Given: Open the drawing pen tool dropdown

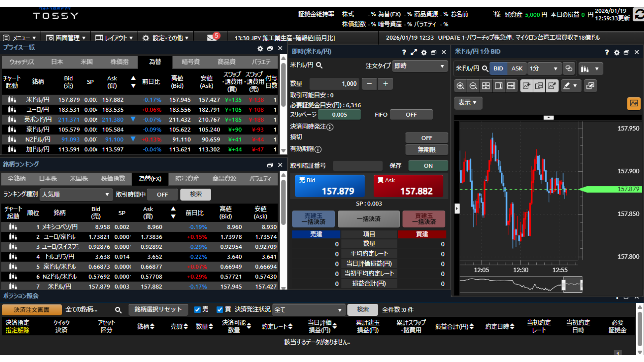Looking at the screenshot, I should (570, 86).
